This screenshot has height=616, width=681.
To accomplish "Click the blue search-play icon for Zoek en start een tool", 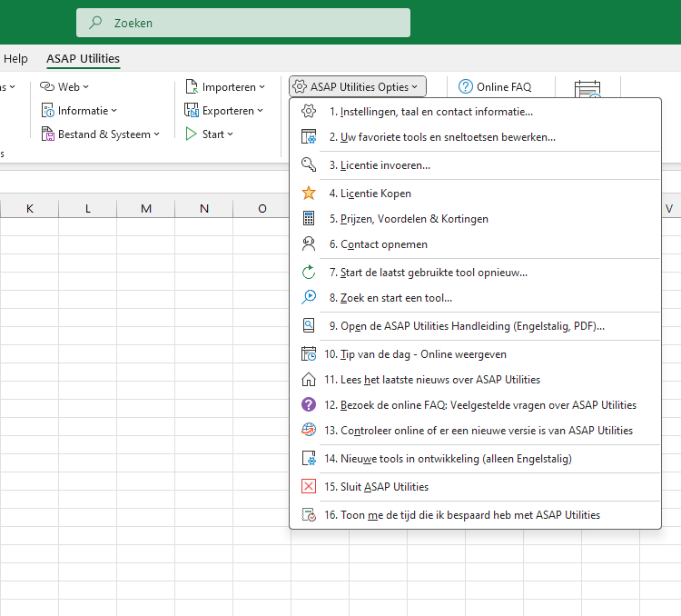I will pos(309,297).
